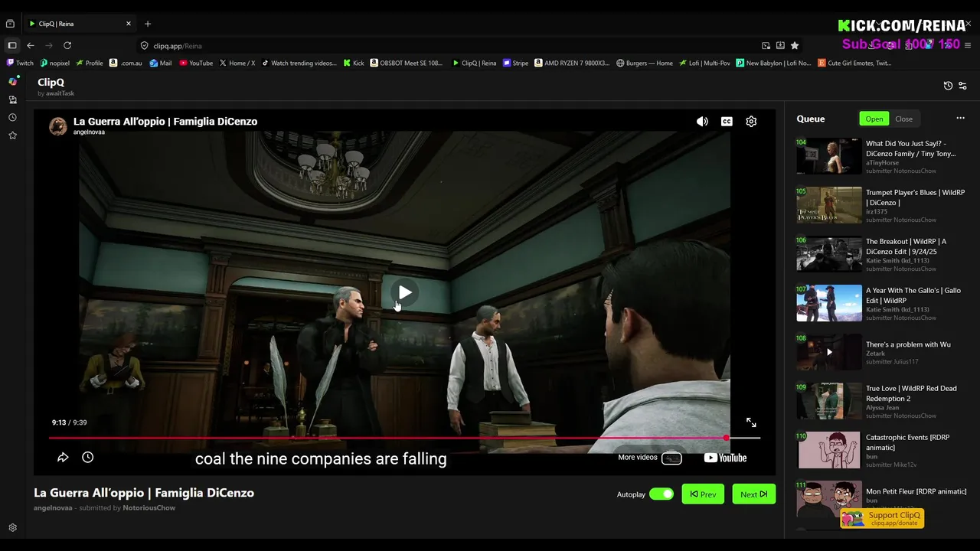
Task: Skip to the next clip with Next
Action: (x=753, y=494)
